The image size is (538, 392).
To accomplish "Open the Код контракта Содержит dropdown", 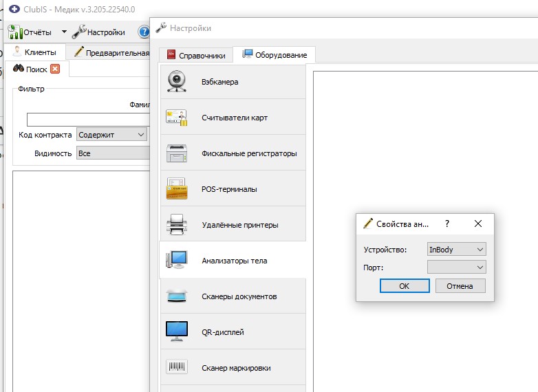I will (111, 134).
